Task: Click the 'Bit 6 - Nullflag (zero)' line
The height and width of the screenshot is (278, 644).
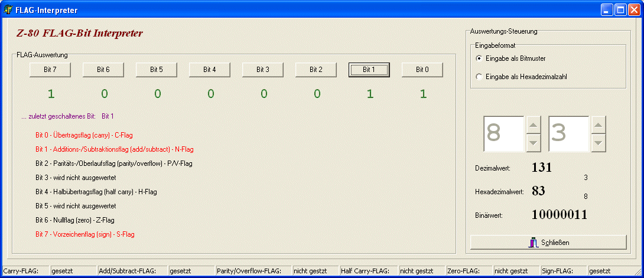Action: click(x=75, y=220)
